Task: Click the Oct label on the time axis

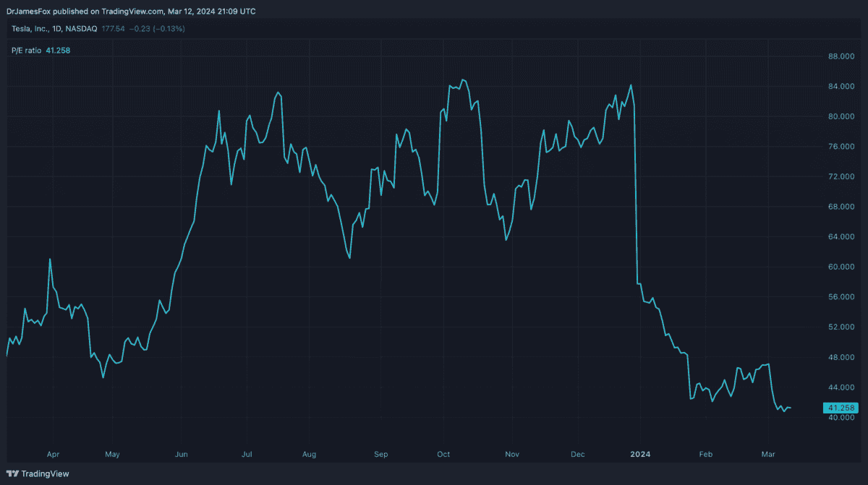Action: [x=443, y=455]
